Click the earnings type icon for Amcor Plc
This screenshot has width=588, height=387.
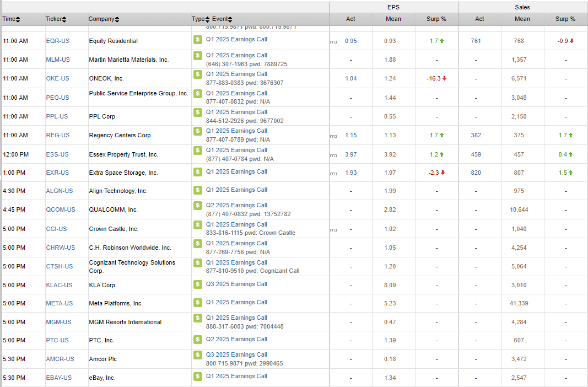click(198, 355)
